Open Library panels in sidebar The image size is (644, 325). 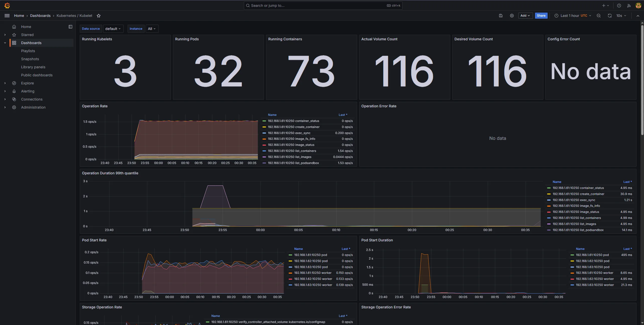pos(33,67)
